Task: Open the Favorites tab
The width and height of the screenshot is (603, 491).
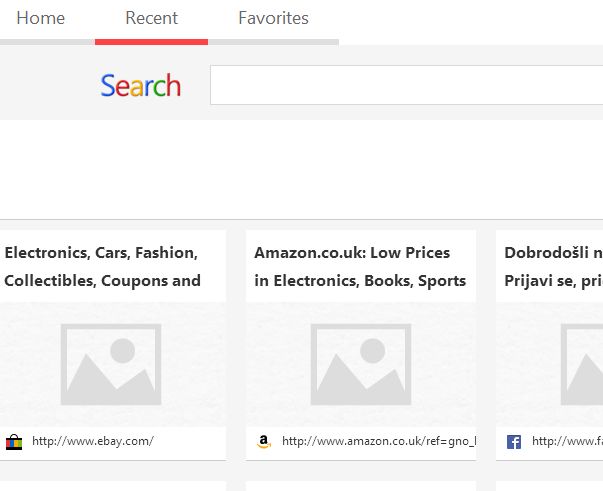Action: click(x=273, y=18)
